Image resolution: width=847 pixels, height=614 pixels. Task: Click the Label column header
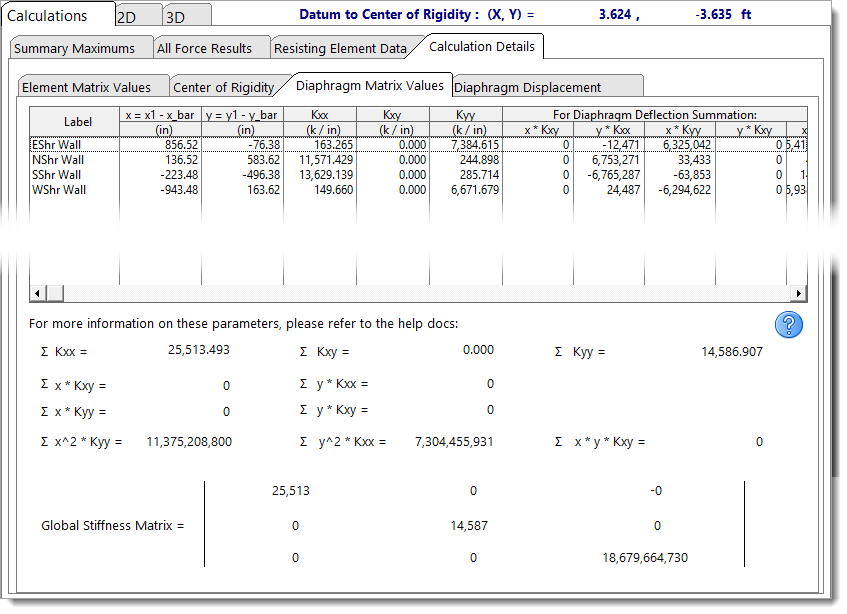point(75,122)
